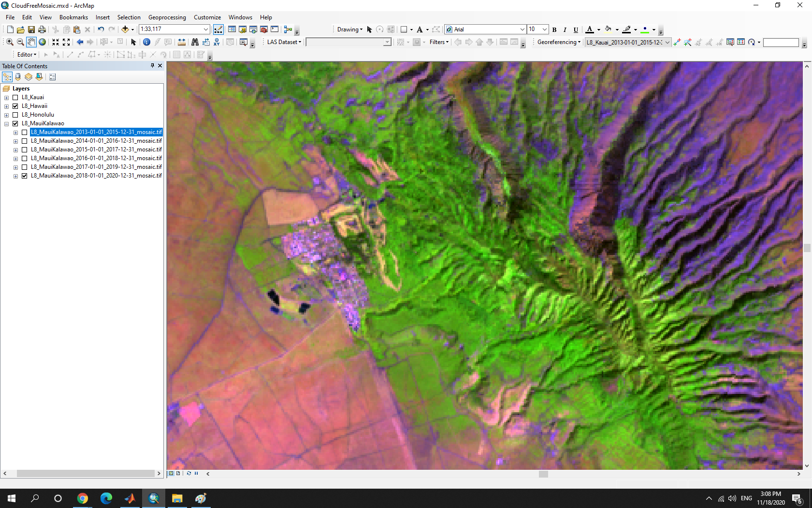
Task: Turn off the 2018-2020 MauiKalawao mosaic layer
Action: tap(25, 176)
